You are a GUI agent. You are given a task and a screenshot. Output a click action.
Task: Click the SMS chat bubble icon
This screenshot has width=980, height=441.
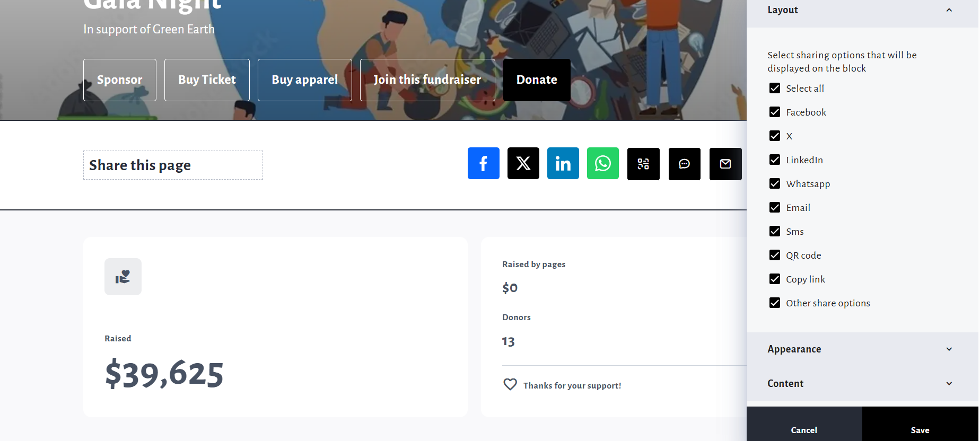pyautogui.click(x=684, y=164)
